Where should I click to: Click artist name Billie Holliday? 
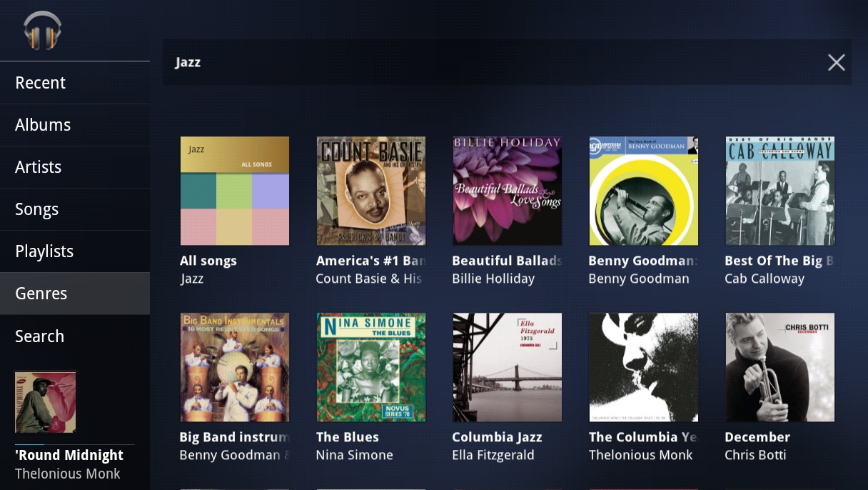click(x=493, y=279)
